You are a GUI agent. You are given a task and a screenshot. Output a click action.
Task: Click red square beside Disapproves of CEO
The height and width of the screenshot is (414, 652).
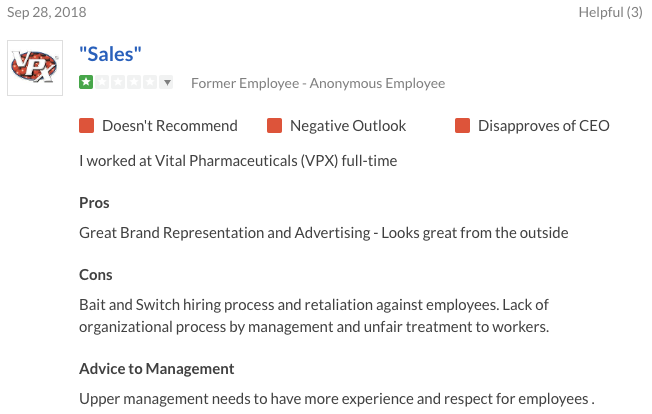(462, 126)
